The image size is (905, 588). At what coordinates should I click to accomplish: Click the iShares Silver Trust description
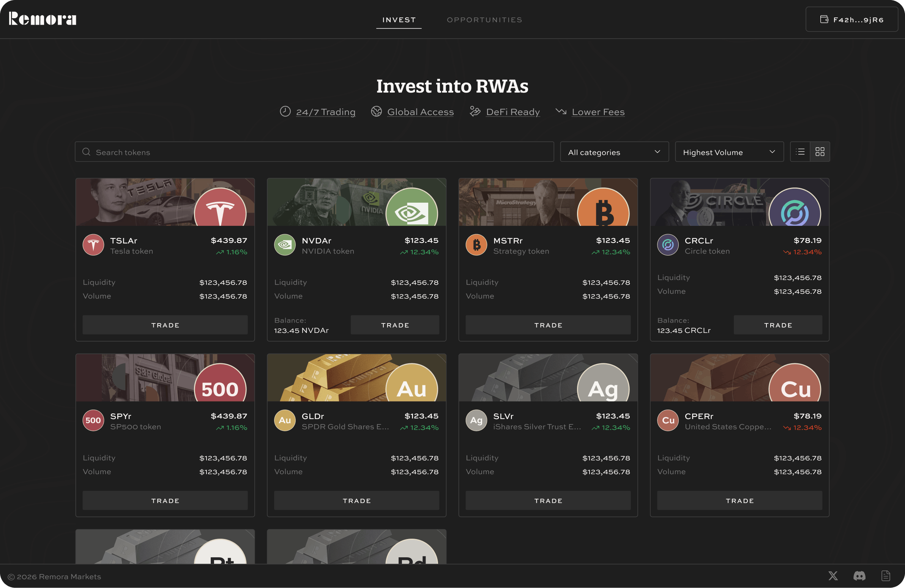coord(537,427)
